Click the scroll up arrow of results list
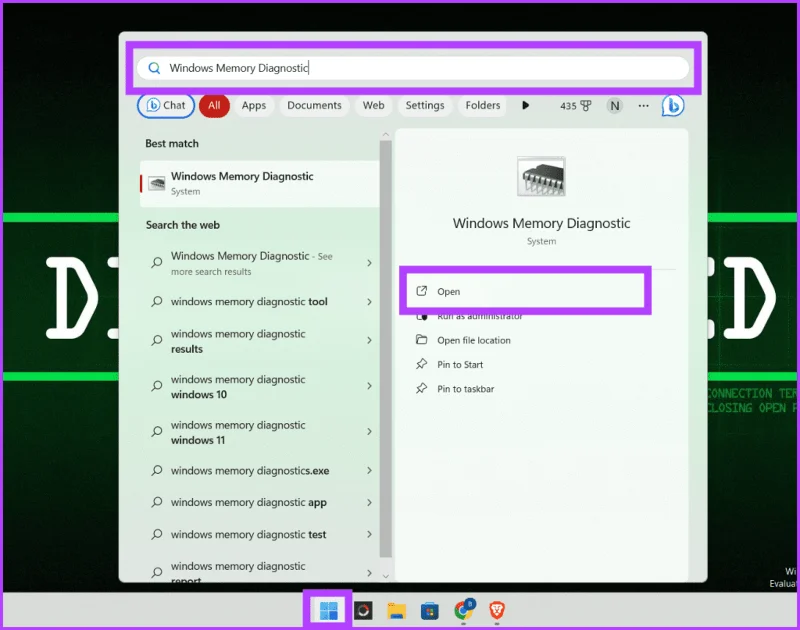The image size is (800, 630). click(386, 134)
